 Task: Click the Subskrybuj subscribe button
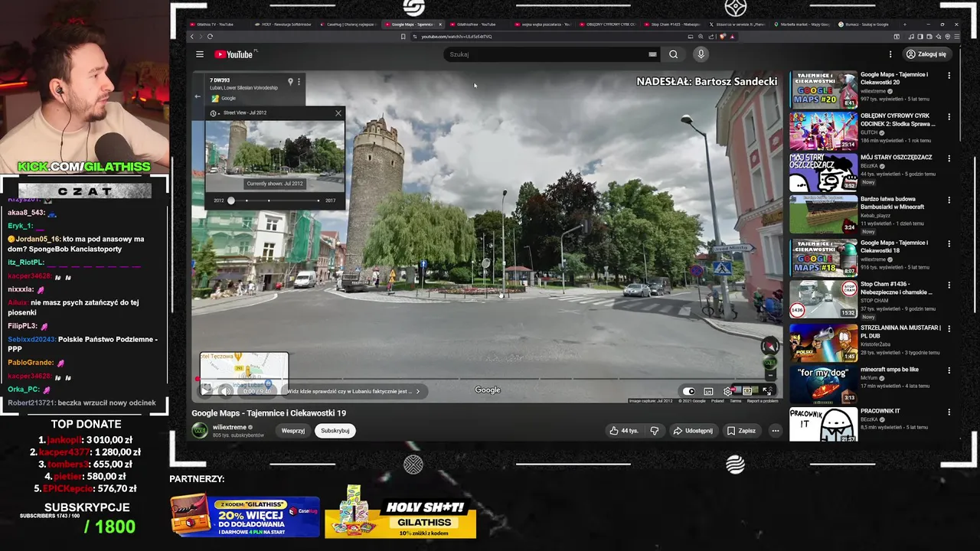(x=335, y=430)
